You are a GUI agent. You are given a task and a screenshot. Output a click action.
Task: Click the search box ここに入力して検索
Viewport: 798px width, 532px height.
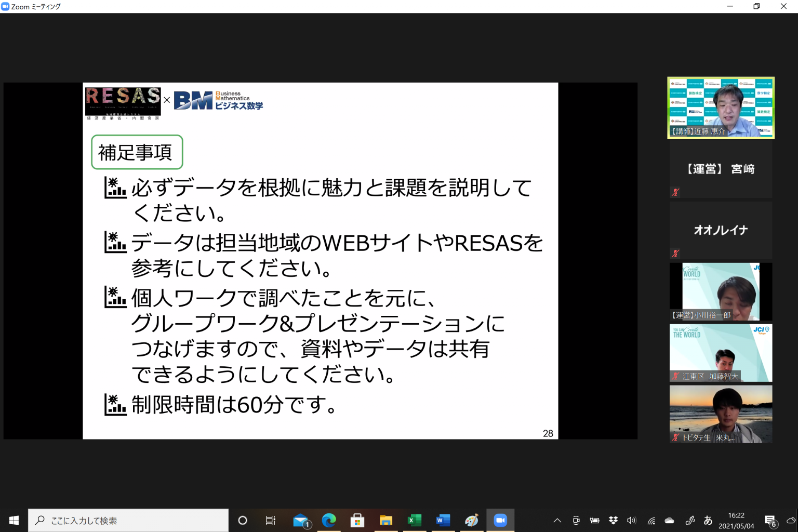[x=128, y=520]
